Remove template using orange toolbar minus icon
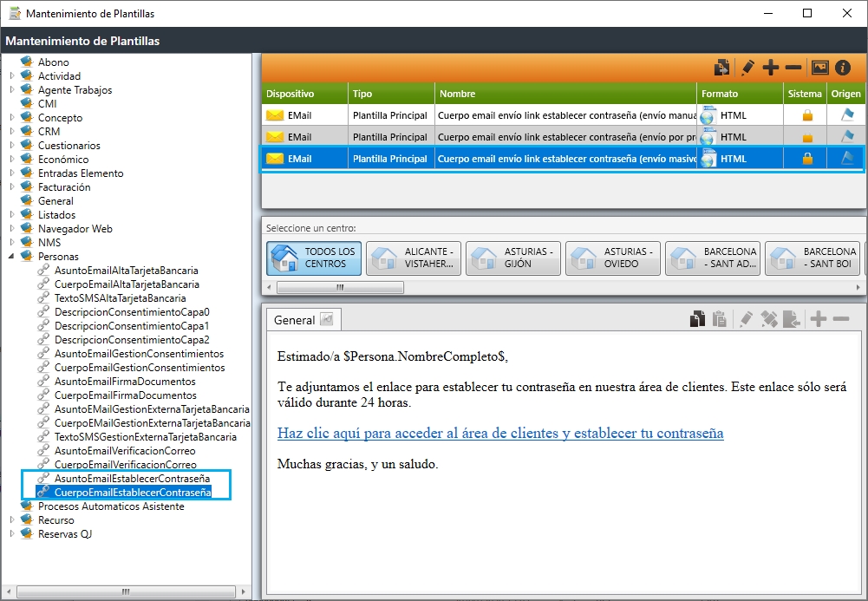The height and width of the screenshot is (601, 868). point(793,68)
